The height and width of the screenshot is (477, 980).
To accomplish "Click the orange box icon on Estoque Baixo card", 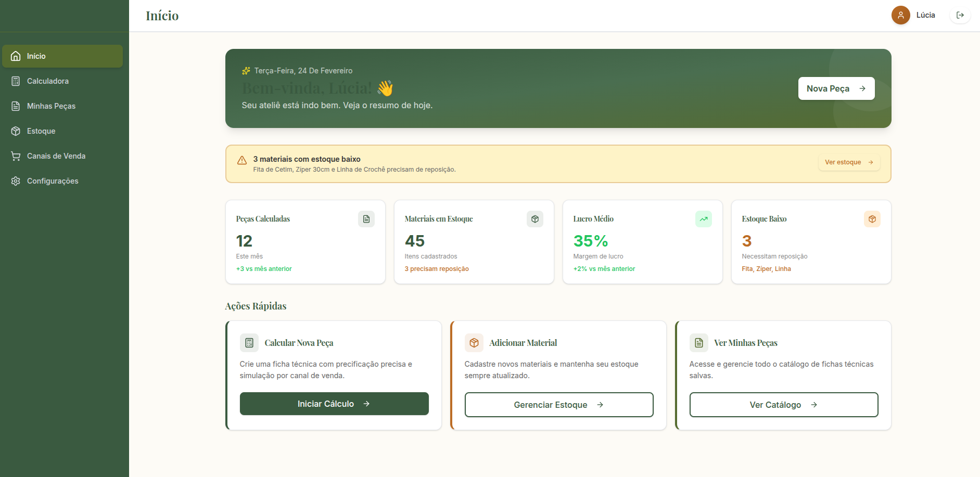I will tap(872, 219).
